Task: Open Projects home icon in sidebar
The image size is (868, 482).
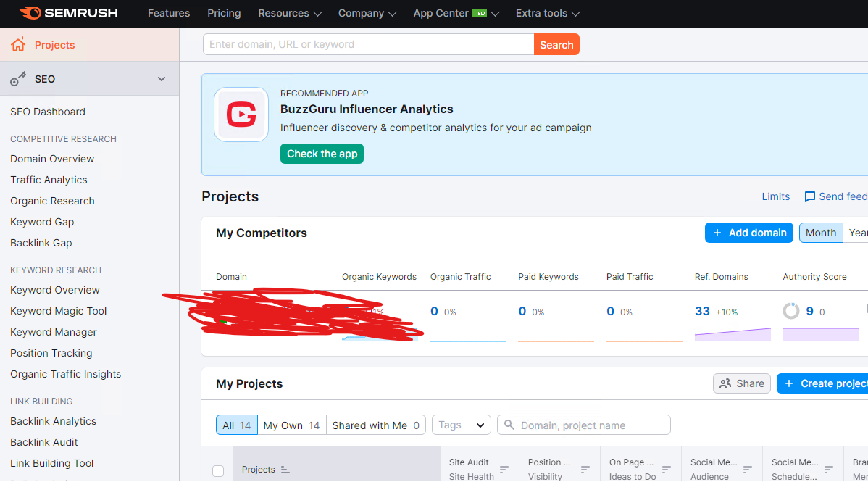Action: tap(17, 45)
